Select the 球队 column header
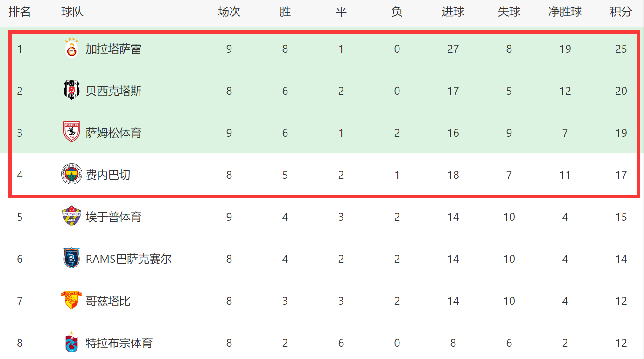Viewport: 644px width, 359px height. (x=72, y=12)
